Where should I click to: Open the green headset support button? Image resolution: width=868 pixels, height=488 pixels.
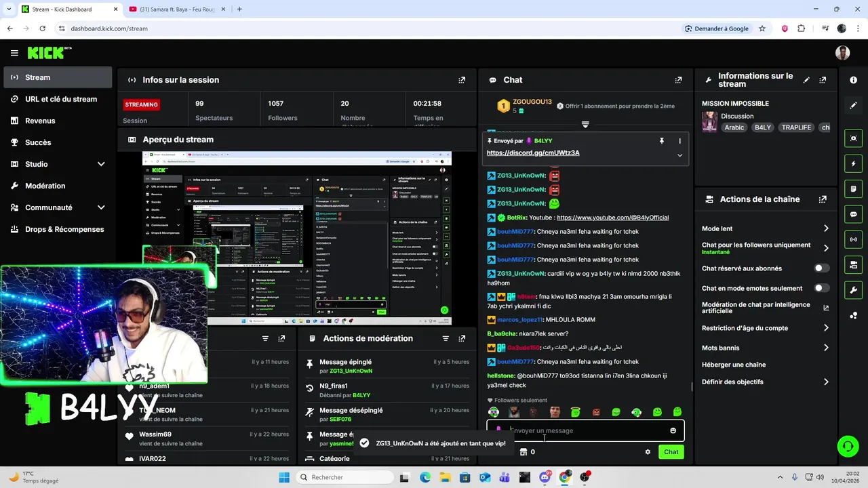848,446
